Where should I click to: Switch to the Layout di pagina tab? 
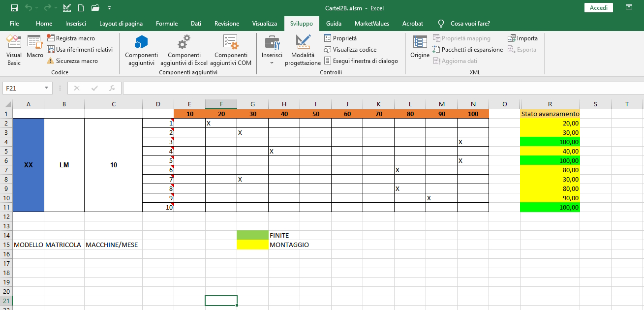tap(121, 24)
